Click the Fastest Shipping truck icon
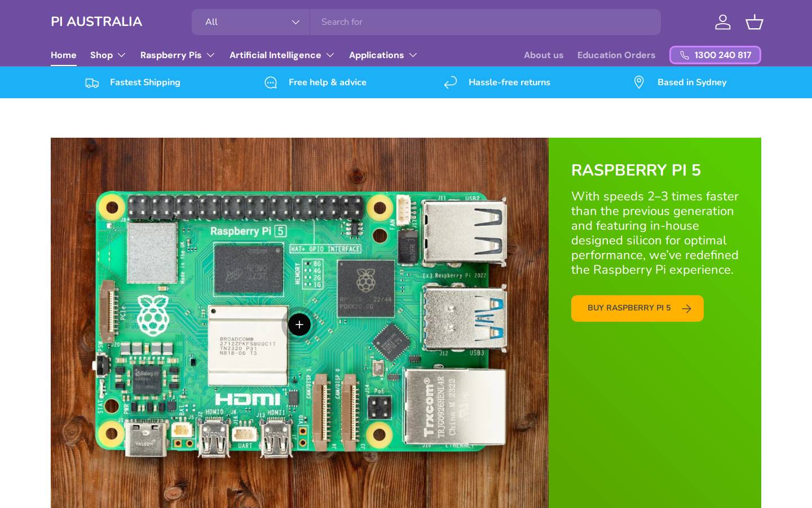The width and height of the screenshot is (812, 508). click(x=92, y=83)
